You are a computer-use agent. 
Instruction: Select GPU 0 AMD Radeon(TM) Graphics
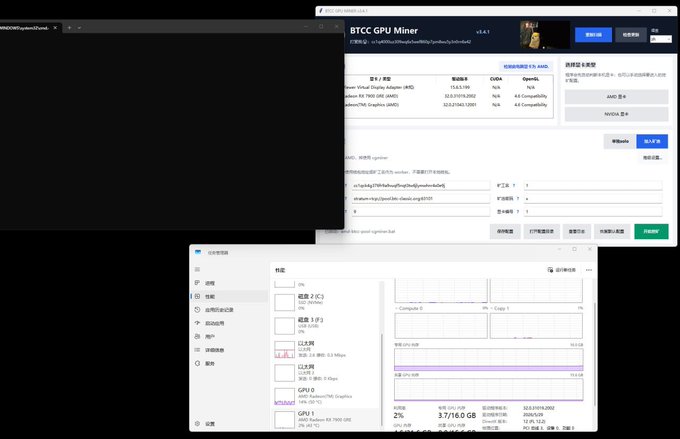pos(326,396)
